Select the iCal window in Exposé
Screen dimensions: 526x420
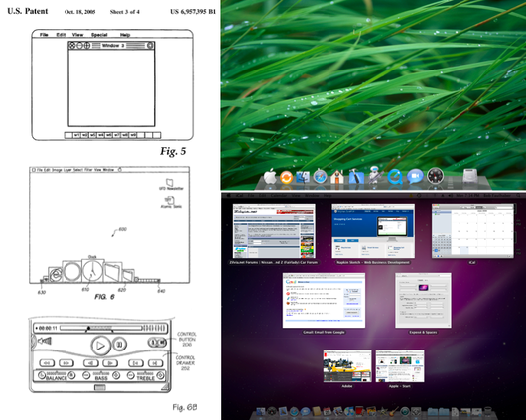(472, 231)
